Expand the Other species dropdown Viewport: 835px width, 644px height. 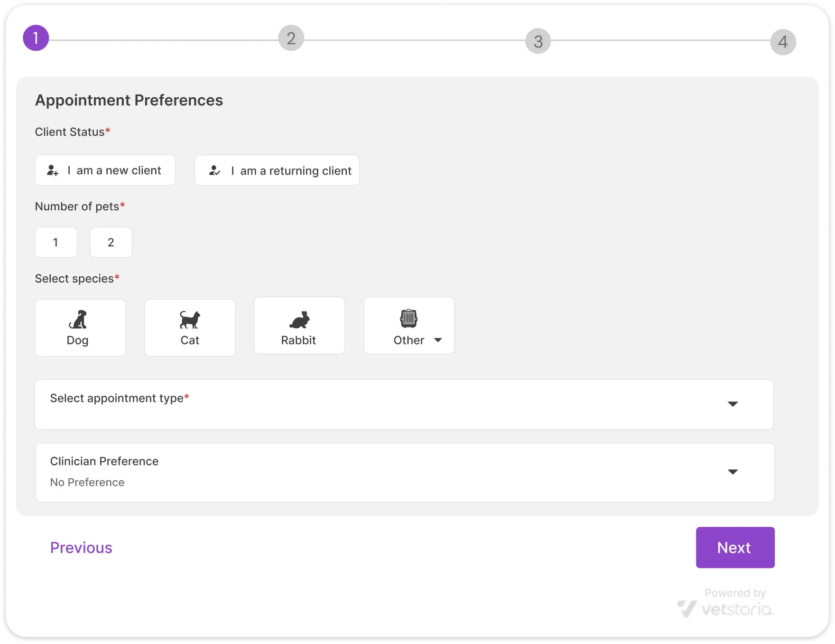coord(438,340)
